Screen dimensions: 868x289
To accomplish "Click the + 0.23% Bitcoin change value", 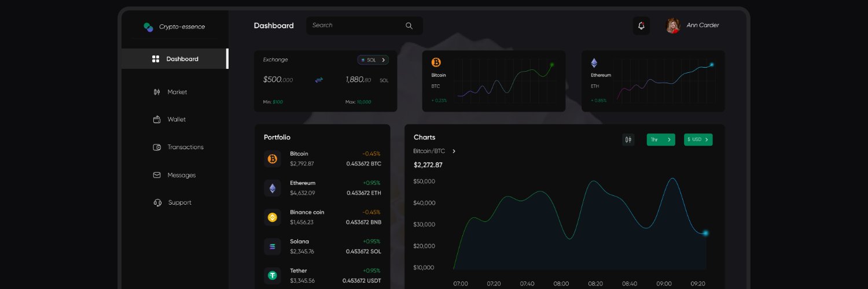I will (x=439, y=100).
